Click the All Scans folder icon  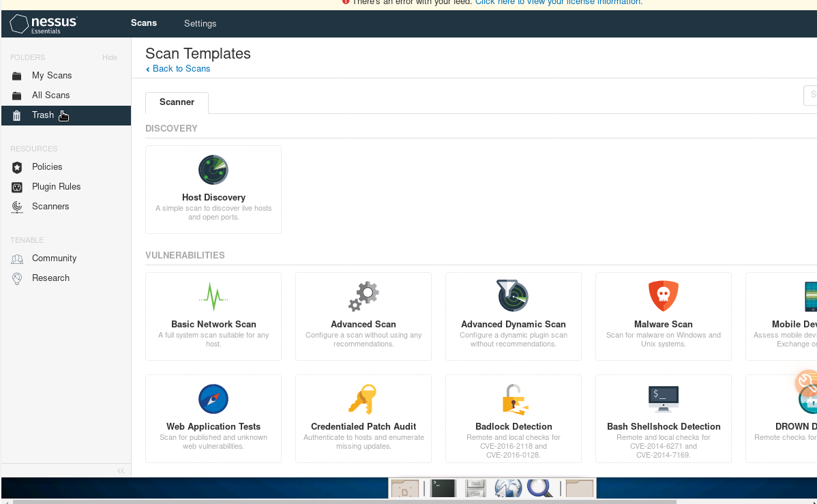(x=16, y=96)
